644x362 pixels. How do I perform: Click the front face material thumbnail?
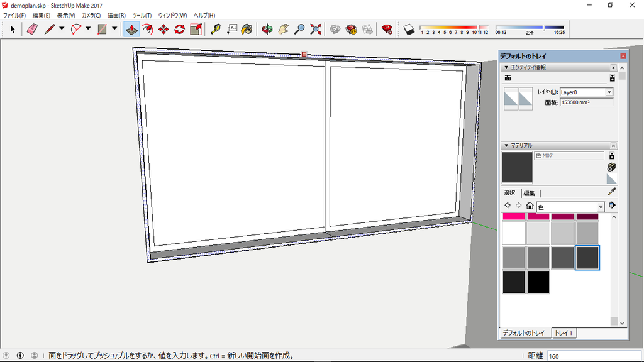click(x=511, y=99)
